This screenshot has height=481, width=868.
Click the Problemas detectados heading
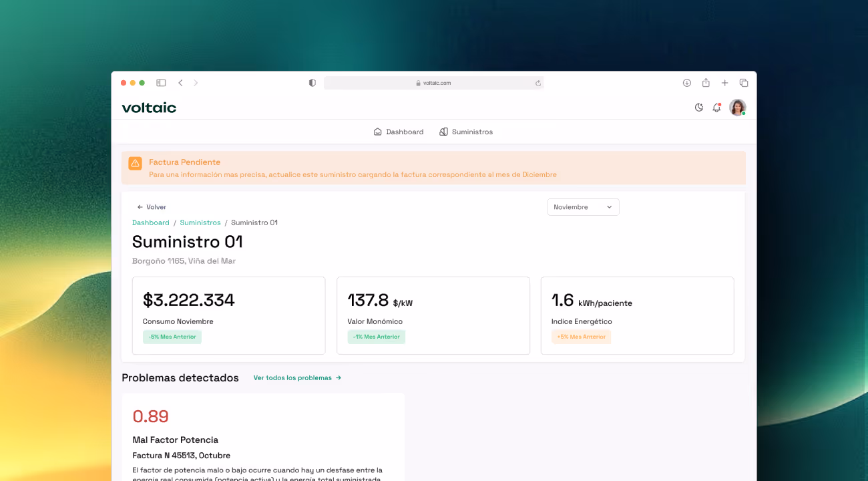[180, 377]
